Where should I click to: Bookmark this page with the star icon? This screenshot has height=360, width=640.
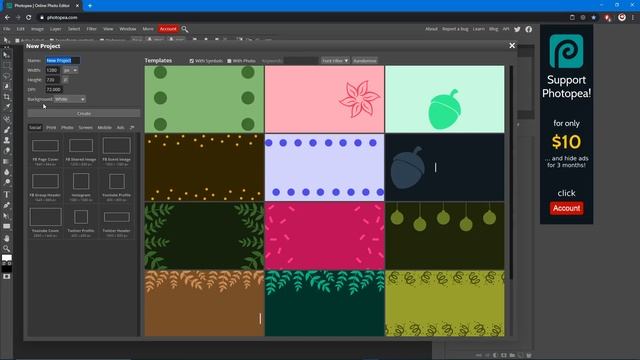(x=594, y=18)
